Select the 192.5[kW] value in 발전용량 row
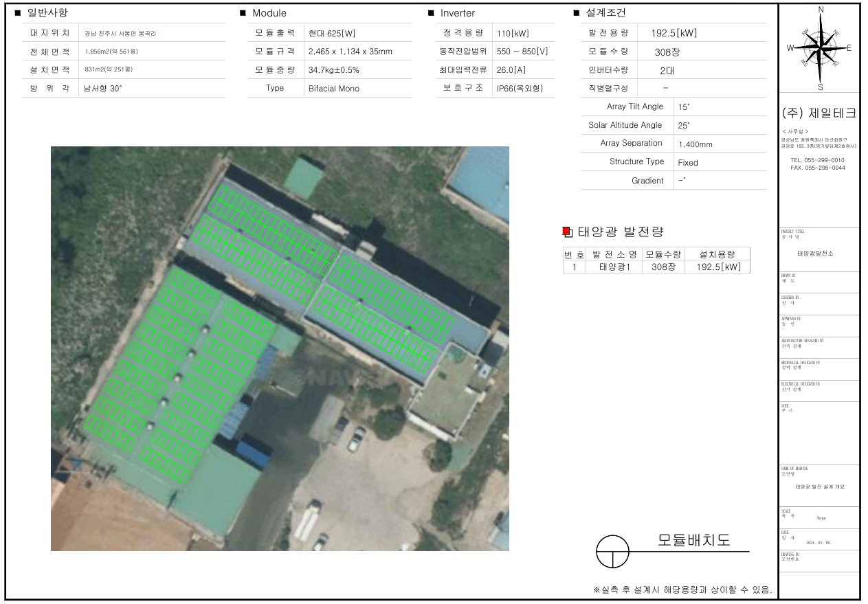Image resolution: width=868 pixels, height=604 pixels. click(674, 33)
